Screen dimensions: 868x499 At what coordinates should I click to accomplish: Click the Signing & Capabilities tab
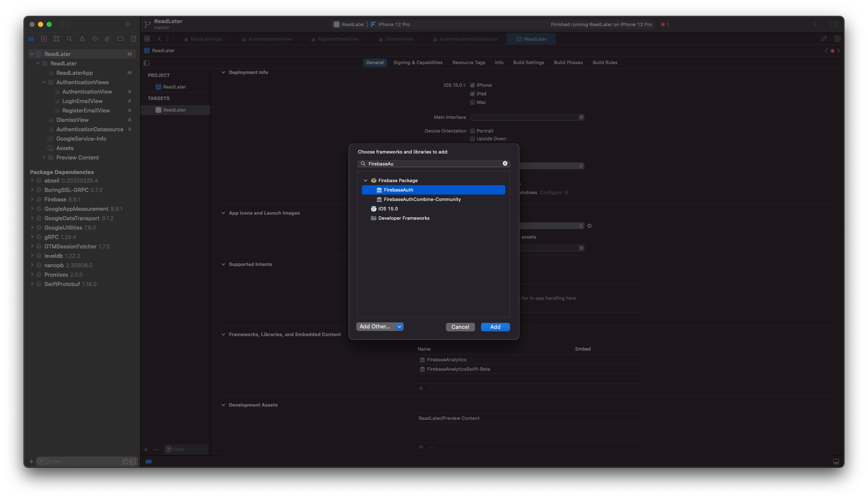[417, 62]
